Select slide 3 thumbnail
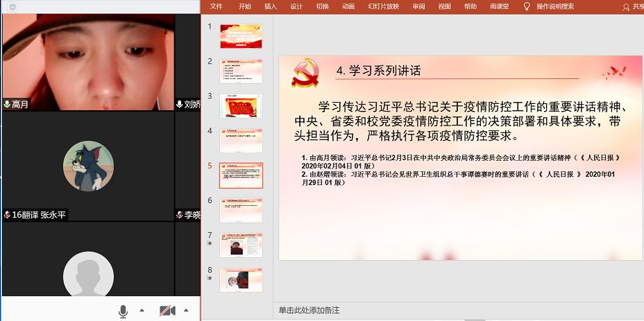This screenshot has height=321, width=644. [241, 106]
